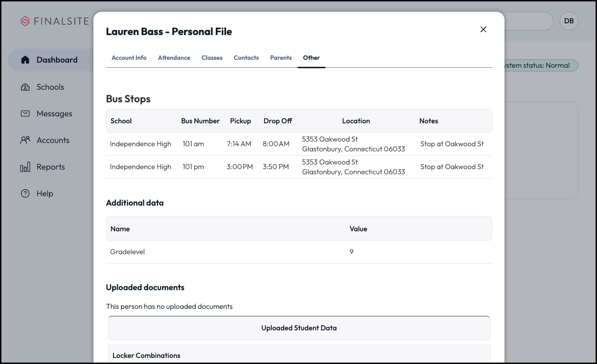Viewport: 597px width, 364px height.
Task: Click the Uploaded documents heading
Action: tap(145, 287)
